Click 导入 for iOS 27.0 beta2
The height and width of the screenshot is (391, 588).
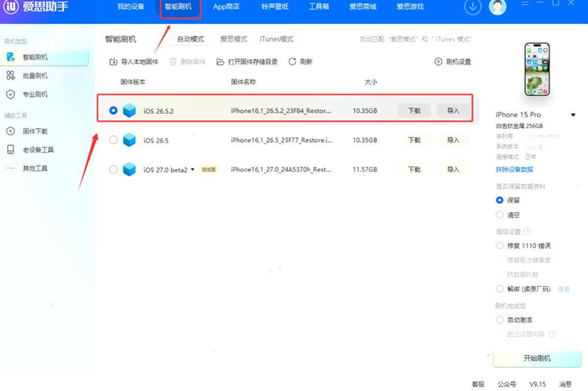(x=453, y=170)
